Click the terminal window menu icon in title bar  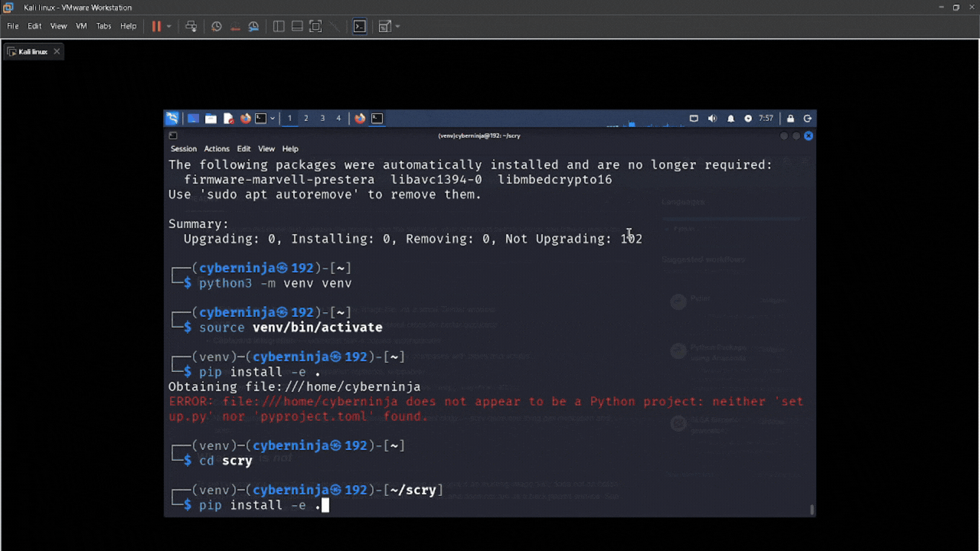[x=173, y=135]
